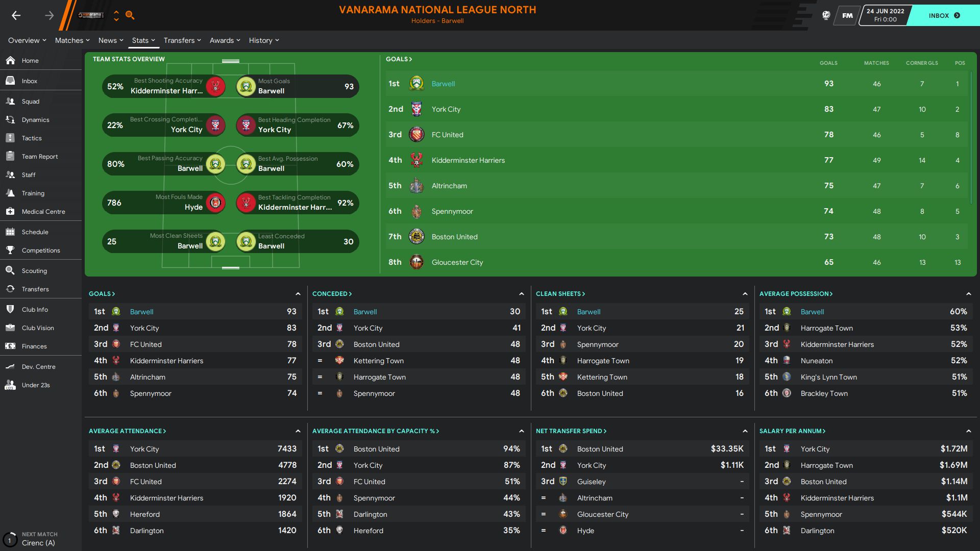Open the Clean Sheets detailed view link
Screen dimensions: 980x551
click(560, 294)
